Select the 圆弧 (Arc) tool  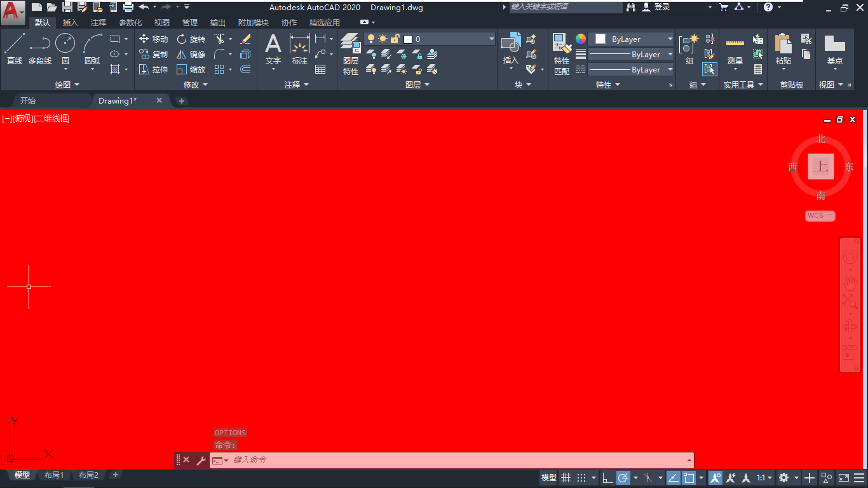[x=92, y=50]
